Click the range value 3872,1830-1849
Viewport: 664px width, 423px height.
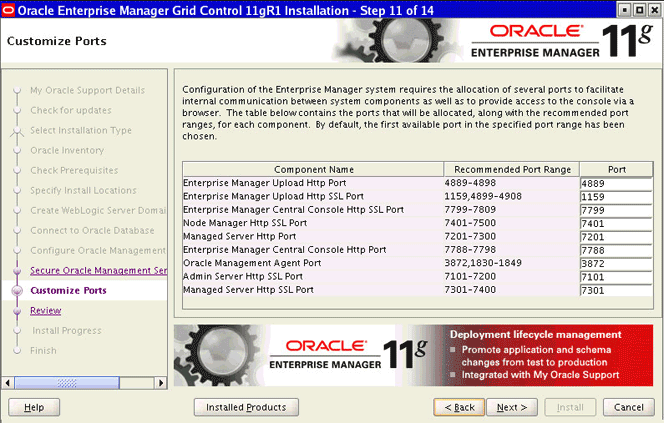(483, 263)
